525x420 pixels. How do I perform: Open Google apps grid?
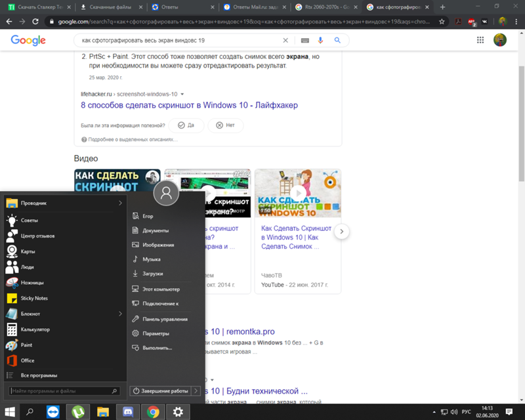[x=480, y=40]
